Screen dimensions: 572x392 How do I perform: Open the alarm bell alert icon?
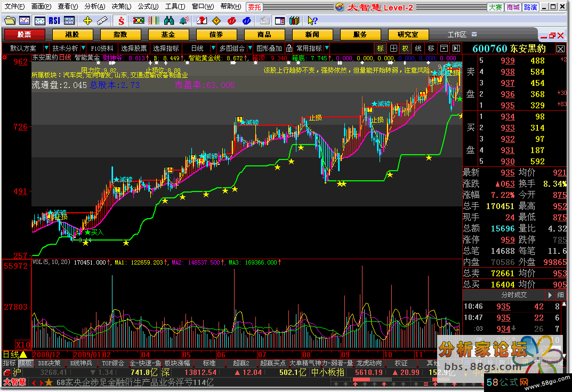pyautogui.click(x=184, y=21)
